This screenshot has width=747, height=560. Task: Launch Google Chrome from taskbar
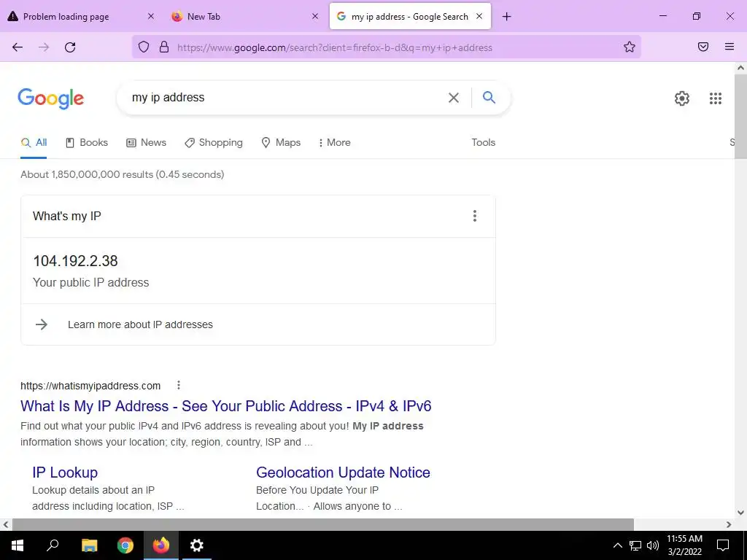click(125, 545)
